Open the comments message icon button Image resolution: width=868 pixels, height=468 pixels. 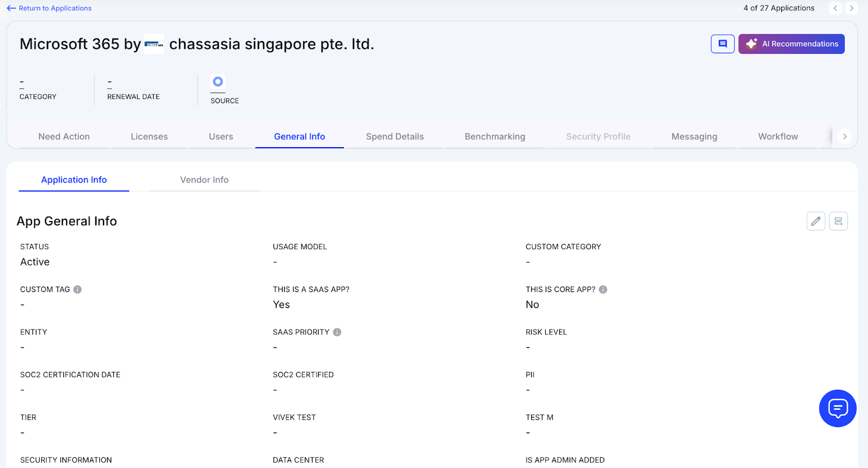click(x=723, y=44)
